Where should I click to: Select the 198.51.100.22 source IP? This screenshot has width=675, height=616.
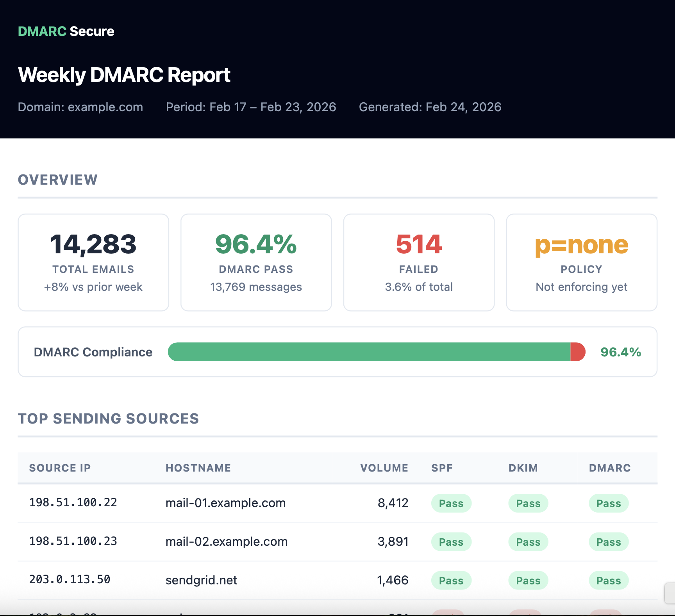73,502
